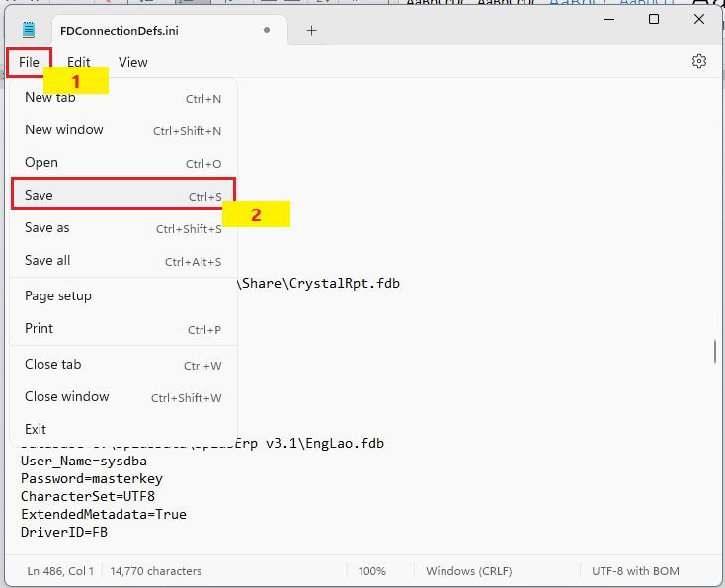Add a new tab with plus button
The height and width of the screenshot is (588, 725).
point(311,30)
